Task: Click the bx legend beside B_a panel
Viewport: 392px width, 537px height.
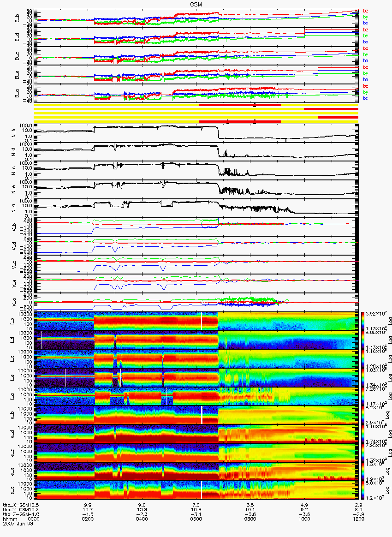Action: tap(365, 98)
